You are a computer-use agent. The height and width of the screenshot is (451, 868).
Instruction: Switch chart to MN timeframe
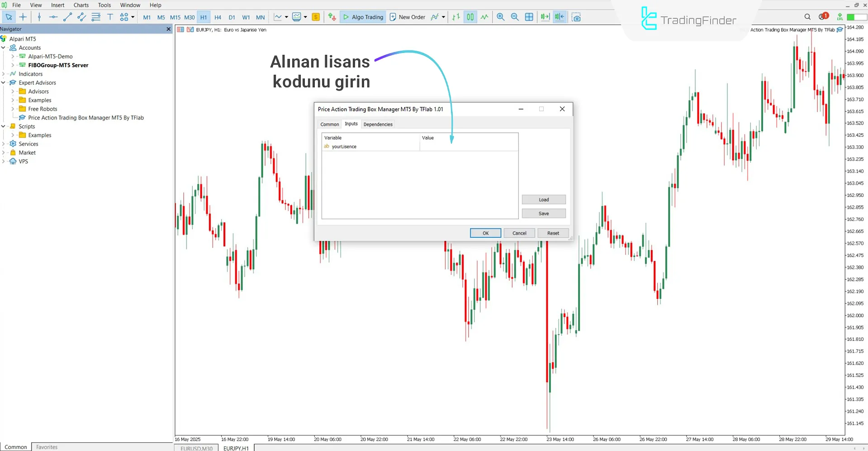[x=261, y=17]
